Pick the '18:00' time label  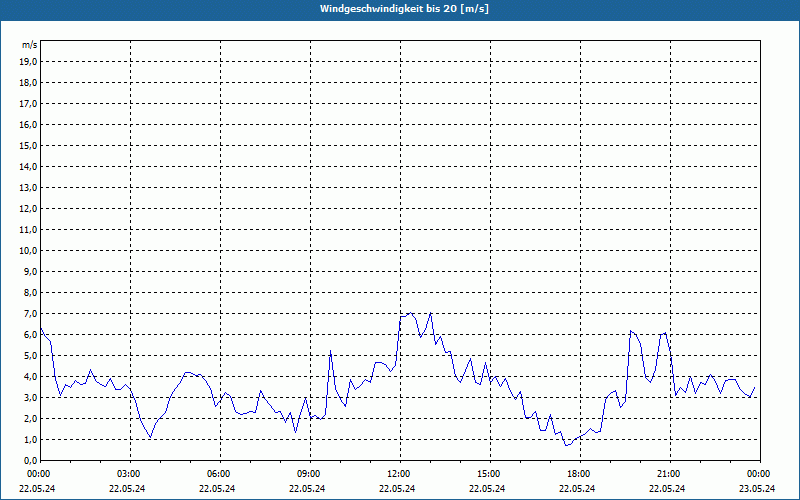(579, 474)
